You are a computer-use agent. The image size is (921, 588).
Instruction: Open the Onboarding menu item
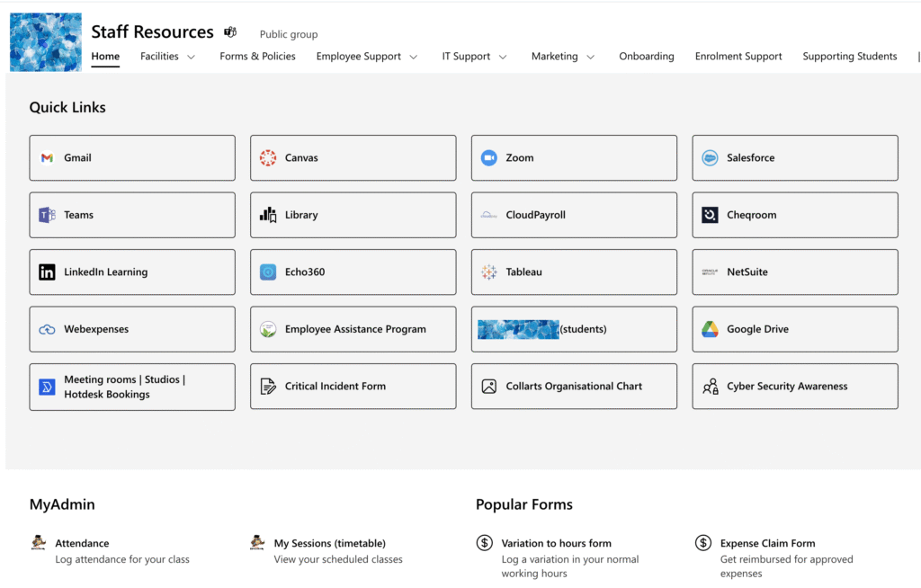(x=646, y=57)
